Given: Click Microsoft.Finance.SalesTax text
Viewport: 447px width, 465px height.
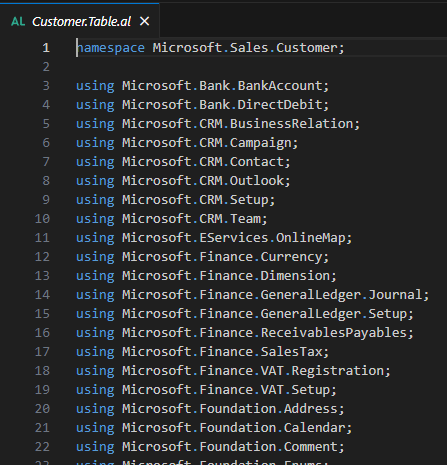Looking at the screenshot, I should pyautogui.click(x=223, y=352).
